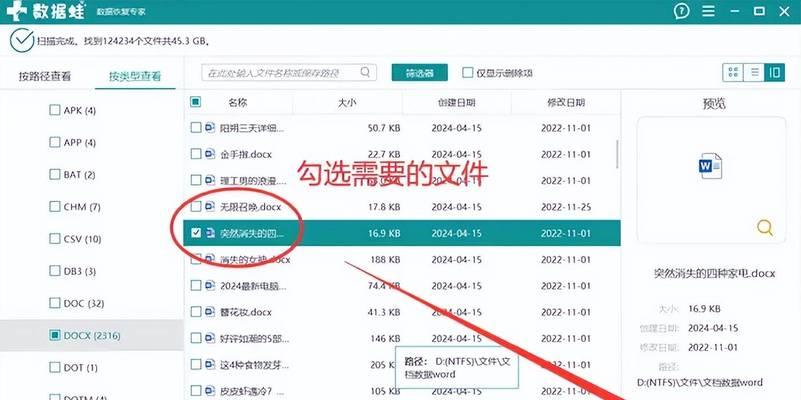The image size is (801, 400).
Task: Select the CSV (10) tree label
Action: 82,239
